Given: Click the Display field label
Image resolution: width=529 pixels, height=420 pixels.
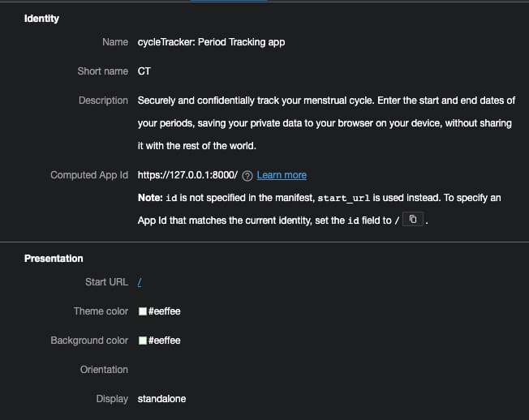Looking at the screenshot, I should point(112,399).
